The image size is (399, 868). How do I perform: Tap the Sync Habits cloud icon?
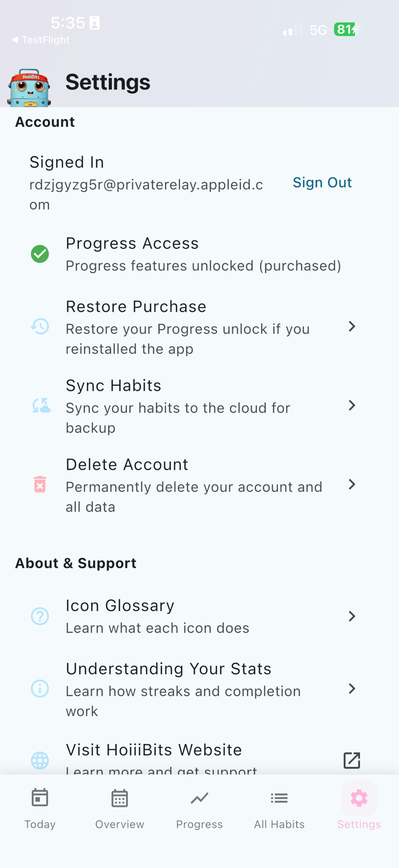41,406
